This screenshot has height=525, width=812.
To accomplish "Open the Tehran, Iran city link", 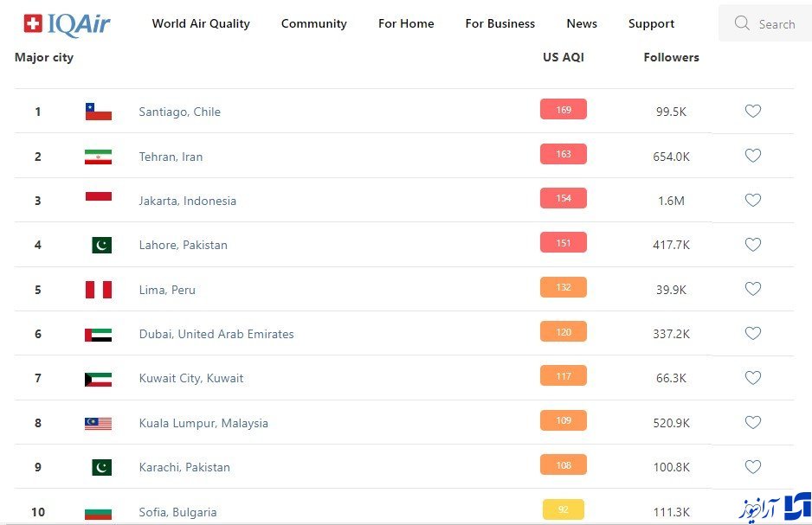I will click(x=171, y=157).
